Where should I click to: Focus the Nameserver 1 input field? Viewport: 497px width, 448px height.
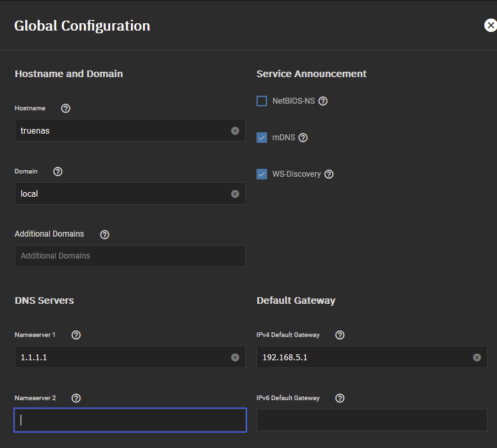pos(130,357)
